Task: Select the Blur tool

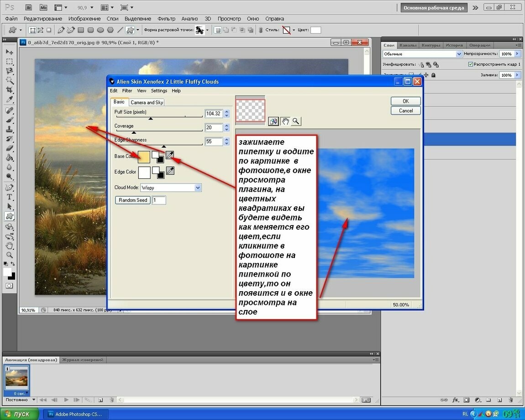Action: 10,167
